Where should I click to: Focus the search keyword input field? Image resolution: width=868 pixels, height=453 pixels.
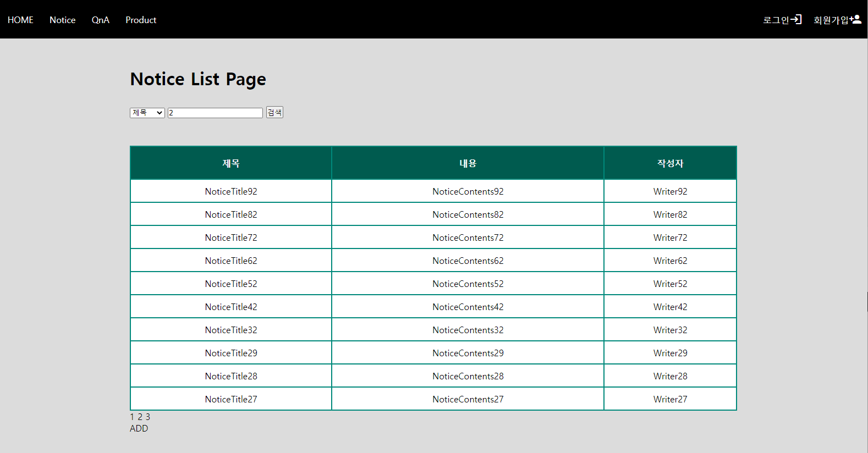point(215,113)
